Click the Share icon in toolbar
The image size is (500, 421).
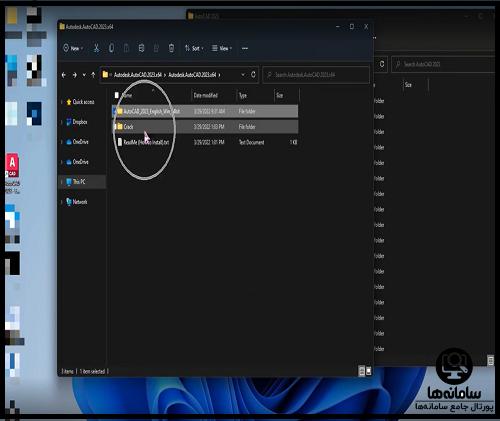pos(156,48)
